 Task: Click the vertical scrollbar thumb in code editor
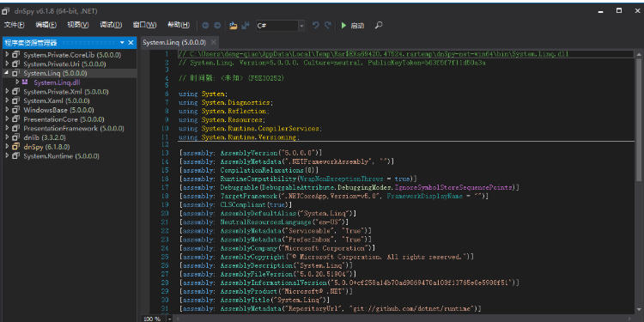point(639,119)
